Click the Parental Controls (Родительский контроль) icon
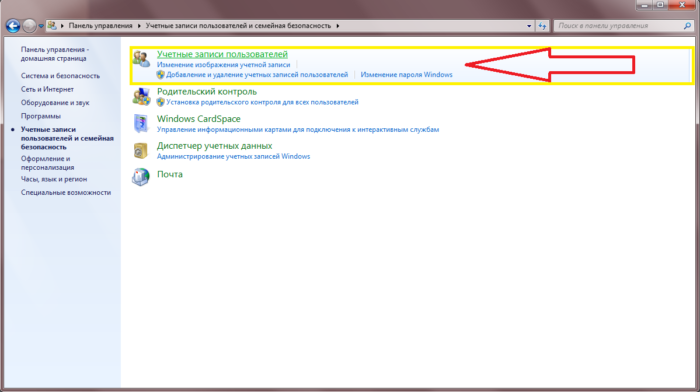 (x=141, y=96)
